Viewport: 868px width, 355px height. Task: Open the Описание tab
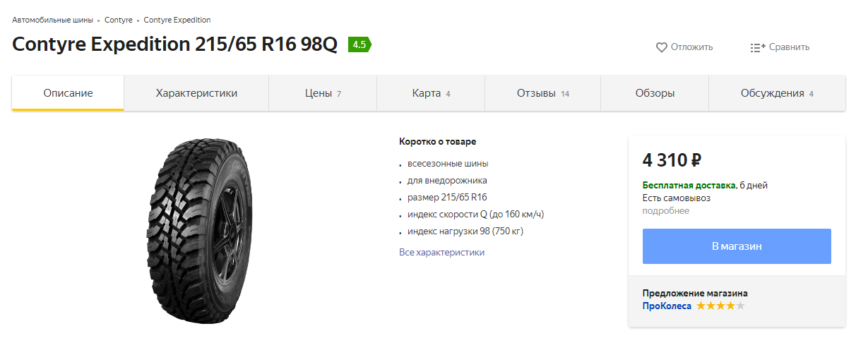click(68, 93)
